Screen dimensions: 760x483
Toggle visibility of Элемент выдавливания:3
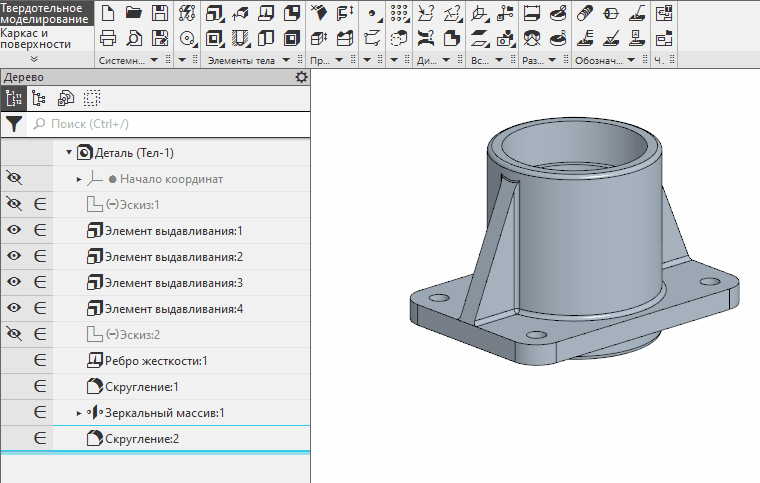pyautogui.click(x=14, y=283)
